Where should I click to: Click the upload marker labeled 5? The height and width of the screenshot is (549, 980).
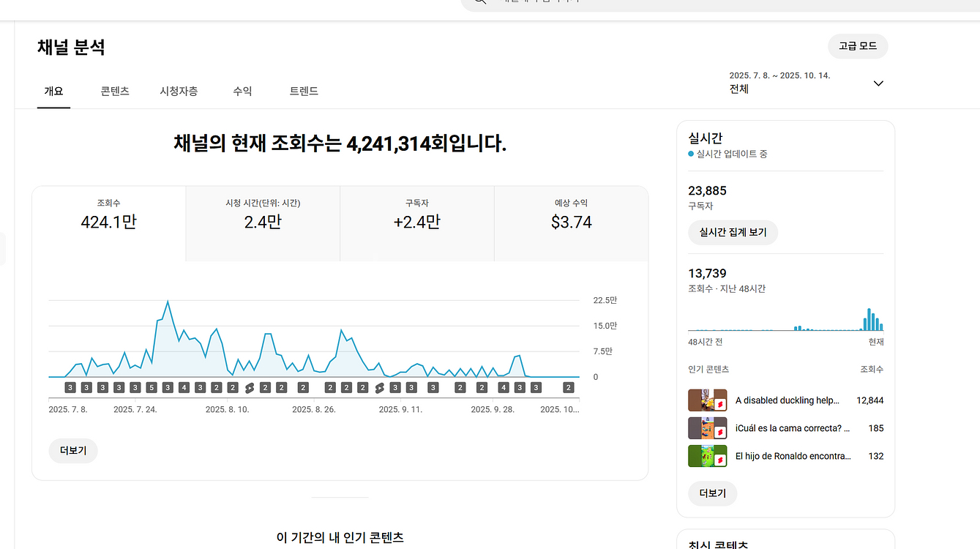[x=152, y=387]
